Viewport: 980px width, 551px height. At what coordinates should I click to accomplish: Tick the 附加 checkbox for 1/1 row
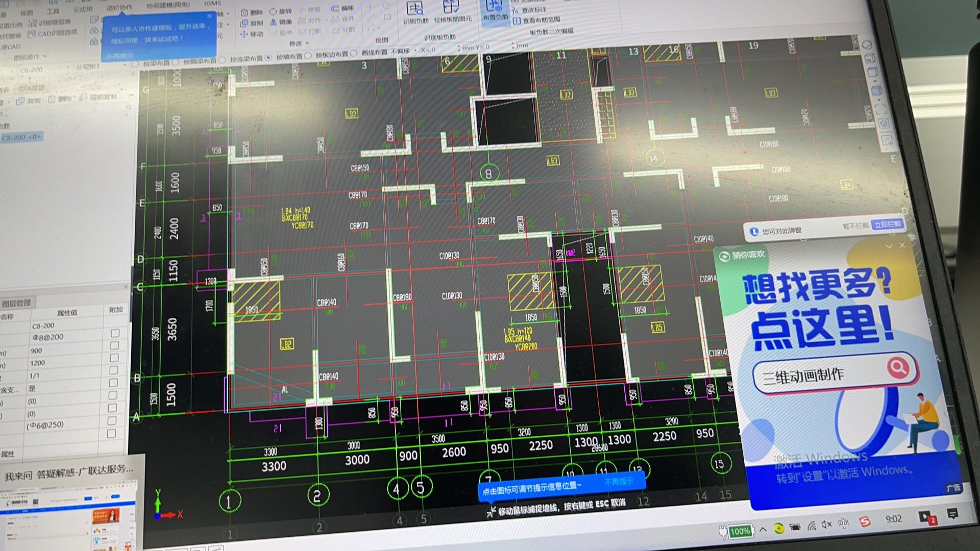tap(114, 370)
